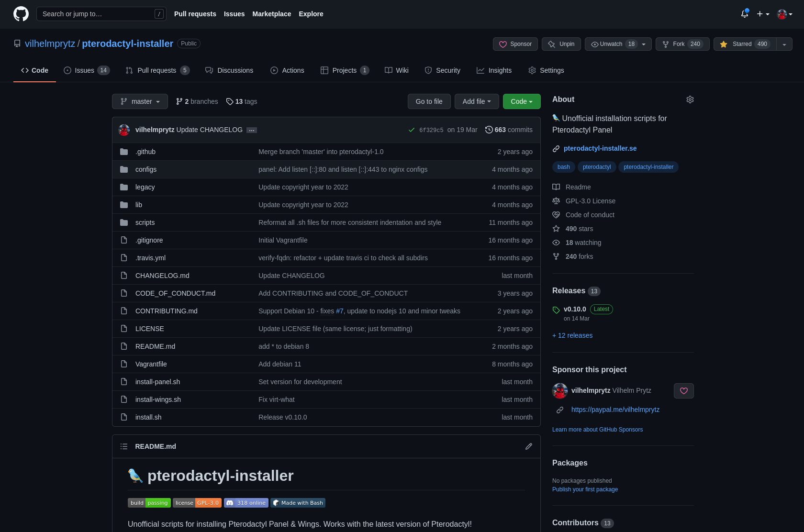Click the green commit status checkmark

tap(412, 130)
